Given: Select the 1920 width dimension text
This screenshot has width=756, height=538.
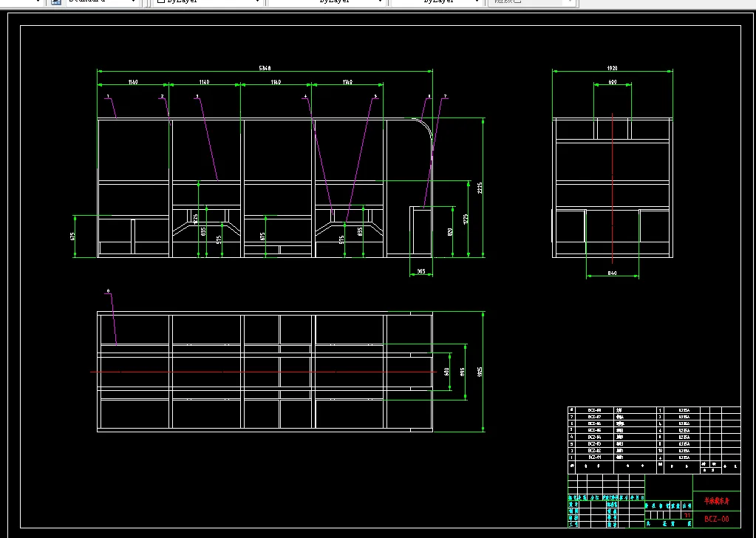Looking at the screenshot, I should tap(613, 69).
